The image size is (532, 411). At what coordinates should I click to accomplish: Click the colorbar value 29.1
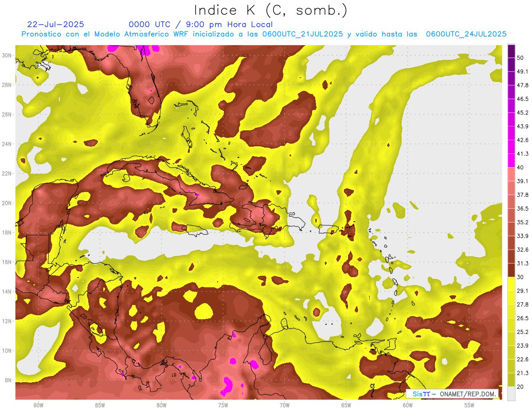pos(523,291)
